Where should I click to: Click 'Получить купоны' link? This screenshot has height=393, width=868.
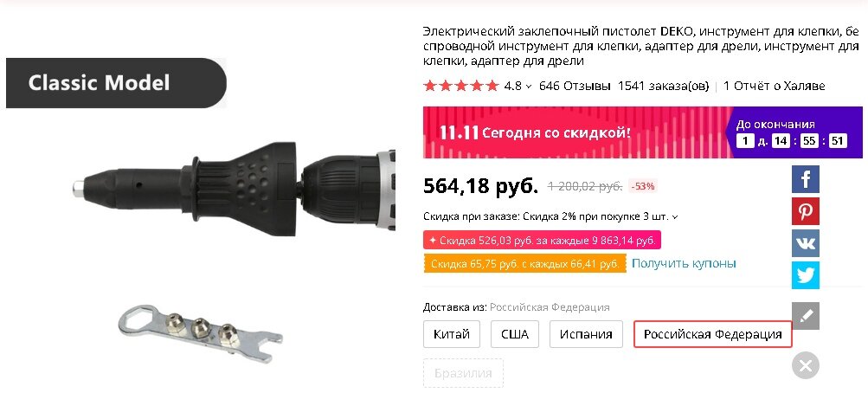click(684, 263)
